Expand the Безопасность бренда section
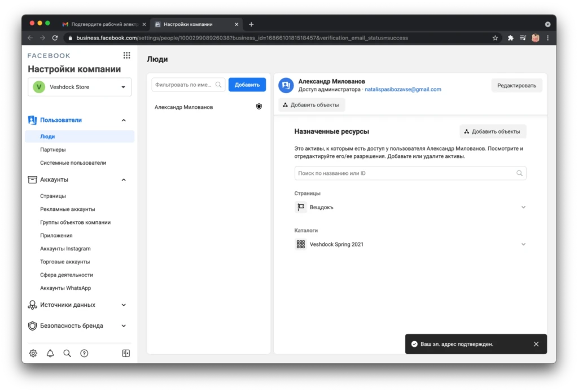 [x=124, y=325]
